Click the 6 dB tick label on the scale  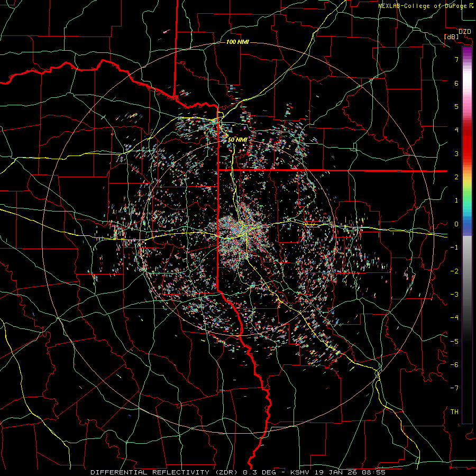(x=456, y=83)
